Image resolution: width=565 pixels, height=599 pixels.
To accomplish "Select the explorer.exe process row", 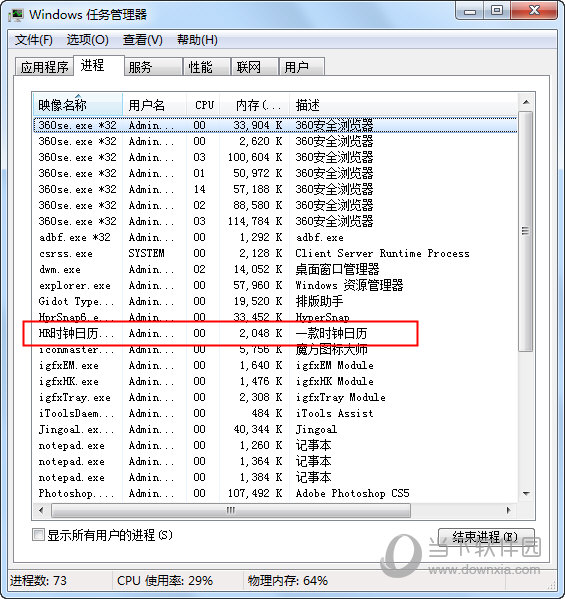I will coord(275,286).
